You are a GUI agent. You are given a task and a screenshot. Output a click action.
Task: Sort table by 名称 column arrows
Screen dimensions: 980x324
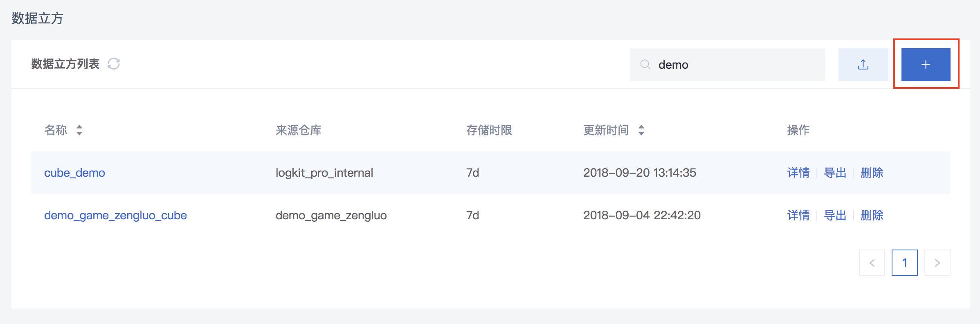pyautogui.click(x=79, y=130)
